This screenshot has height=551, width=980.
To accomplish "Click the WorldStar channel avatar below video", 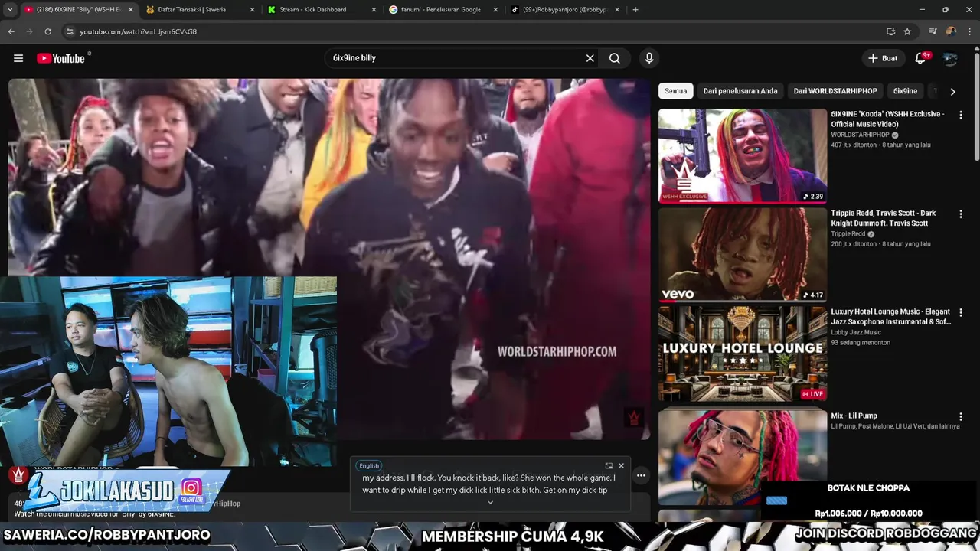I will pyautogui.click(x=19, y=475).
